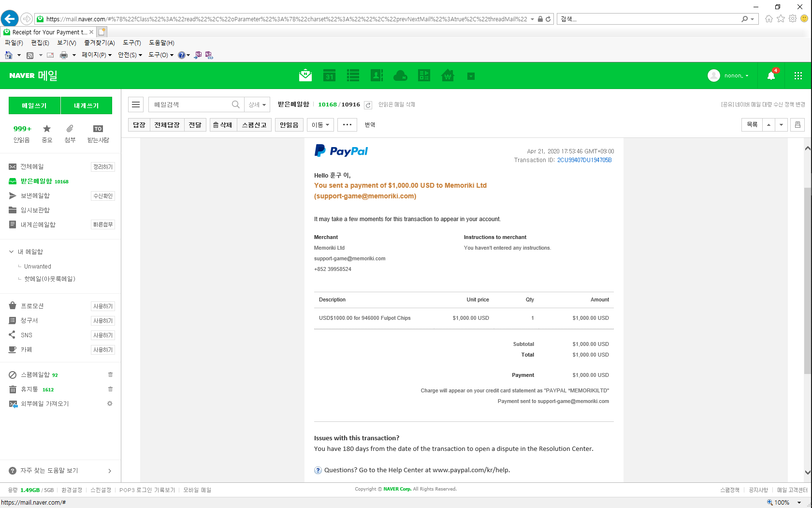Open Naver Mail home icon in green bar
Screen dimensions: 812x508
click(305, 75)
